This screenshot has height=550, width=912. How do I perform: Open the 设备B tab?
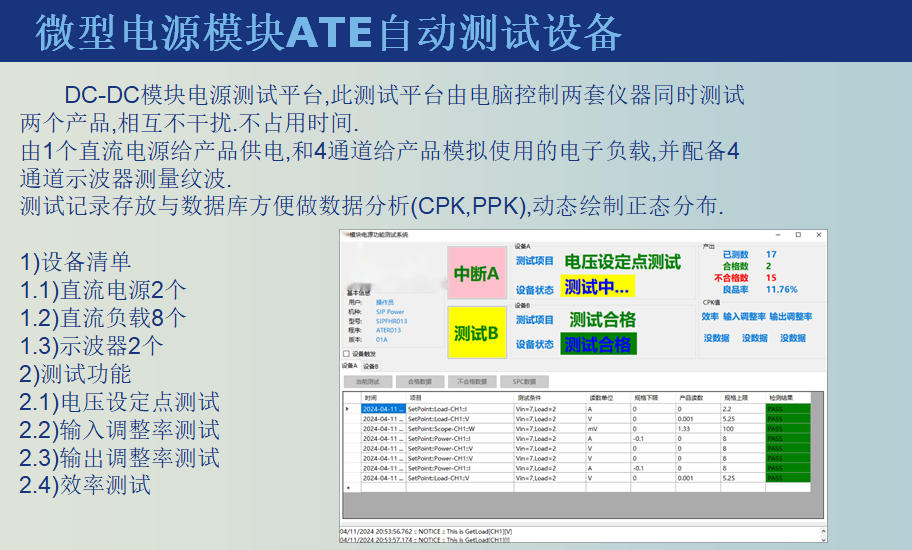(x=371, y=366)
